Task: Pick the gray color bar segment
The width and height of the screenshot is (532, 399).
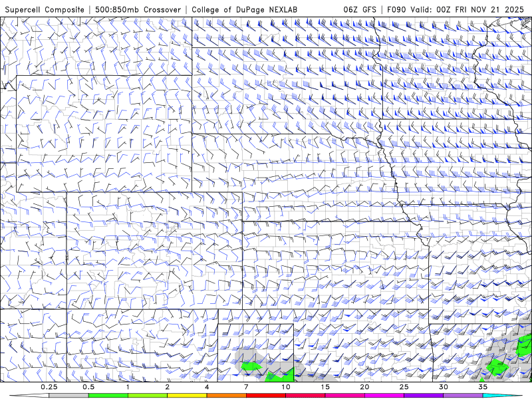Action: coord(69,396)
